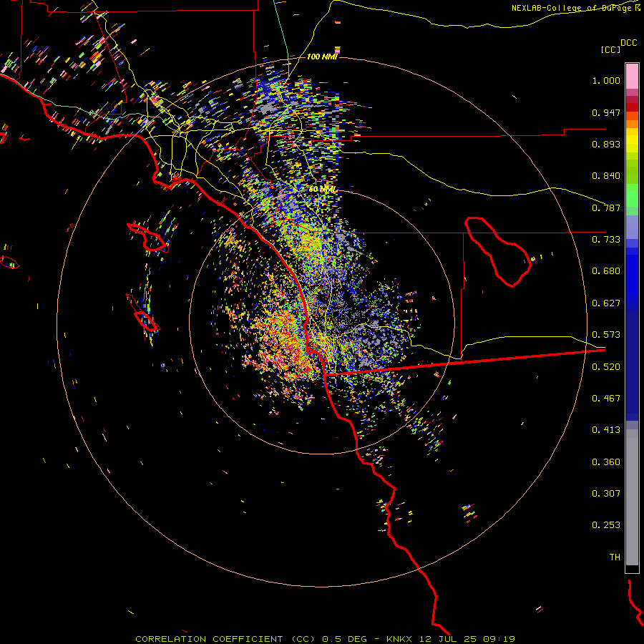644x644 pixels.
Task: Click the KNKX 12 JUL 25 09:19 timestamp
Action: coord(451,639)
